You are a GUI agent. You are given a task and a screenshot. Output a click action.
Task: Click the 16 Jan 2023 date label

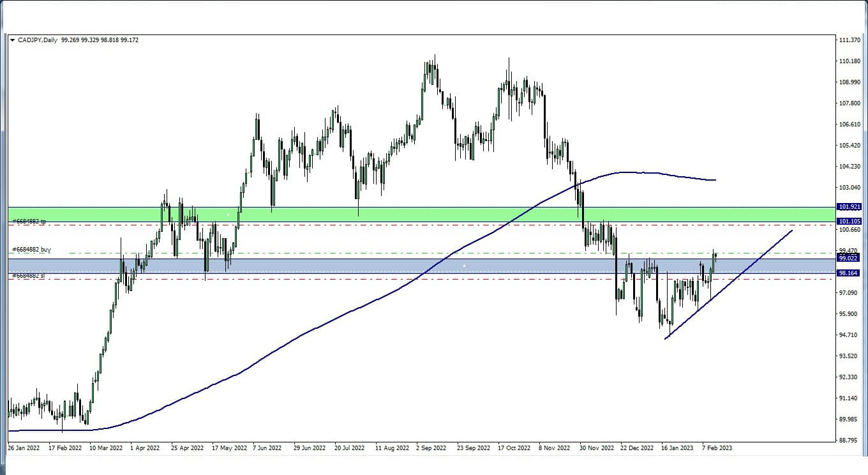pyautogui.click(x=678, y=448)
